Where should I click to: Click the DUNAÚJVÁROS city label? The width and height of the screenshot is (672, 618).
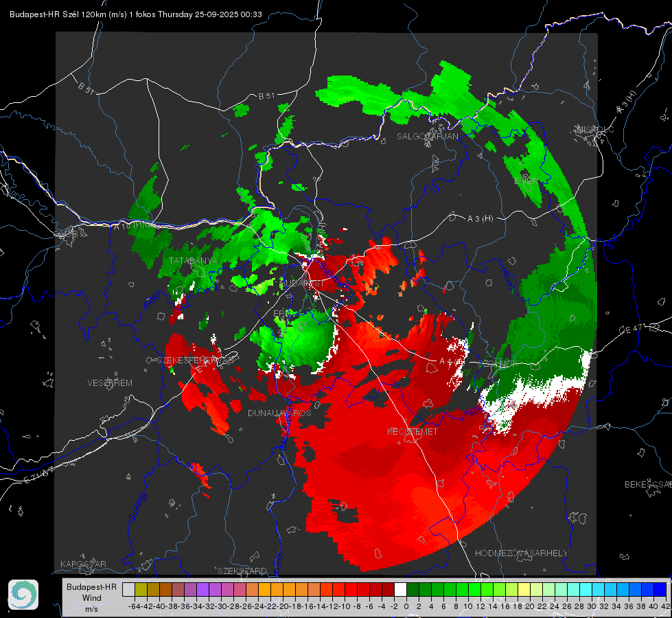tap(279, 413)
